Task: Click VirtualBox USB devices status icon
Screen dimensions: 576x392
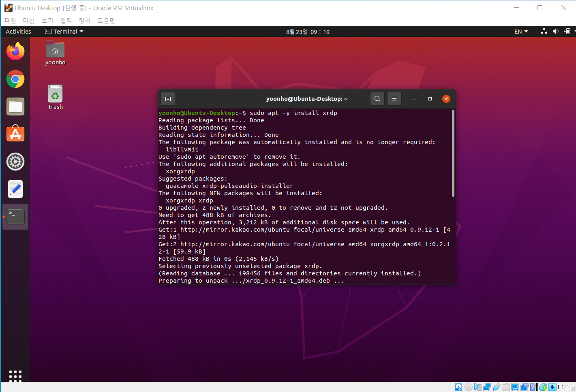Action: click(497, 387)
